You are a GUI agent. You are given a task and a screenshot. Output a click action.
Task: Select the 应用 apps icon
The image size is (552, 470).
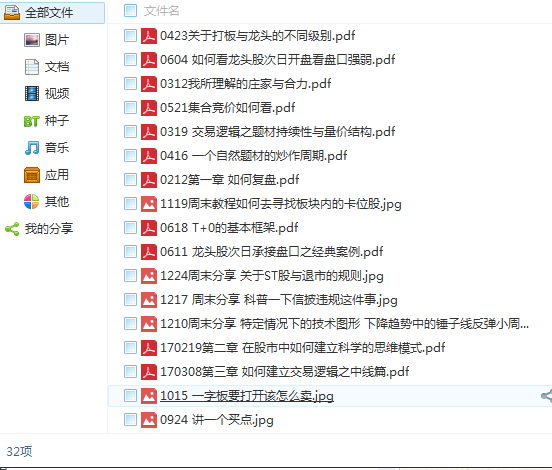tap(32, 175)
